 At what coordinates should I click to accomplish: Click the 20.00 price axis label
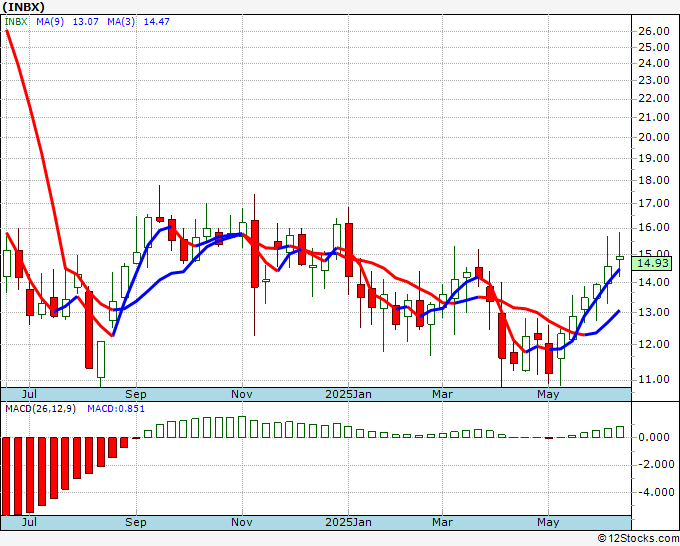pos(654,137)
